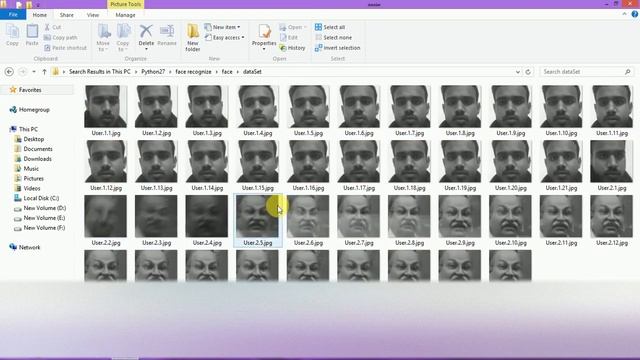Switch to the Manage ribbon tab
The height and width of the screenshot is (360, 640).
point(125,15)
